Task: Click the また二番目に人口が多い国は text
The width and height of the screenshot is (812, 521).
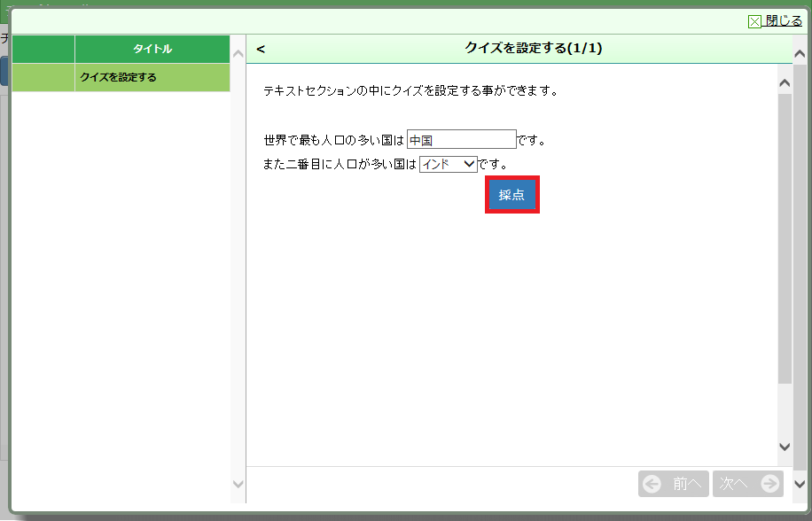Action: tap(340, 165)
